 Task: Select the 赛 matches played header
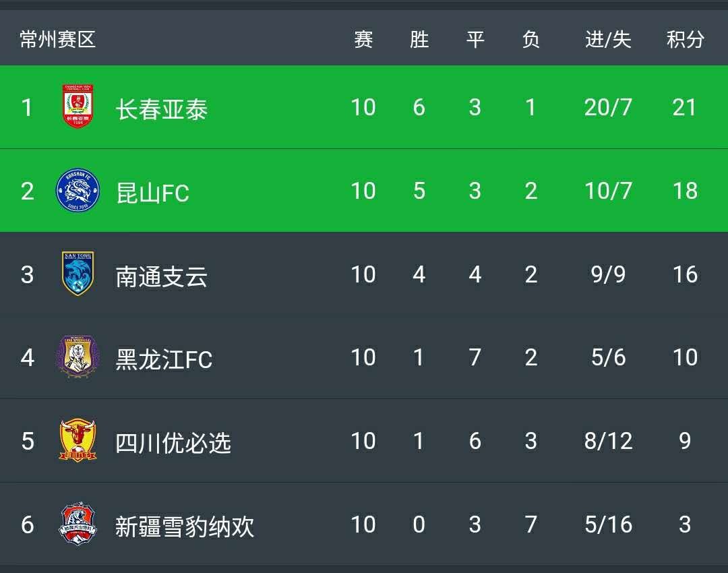click(363, 39)
